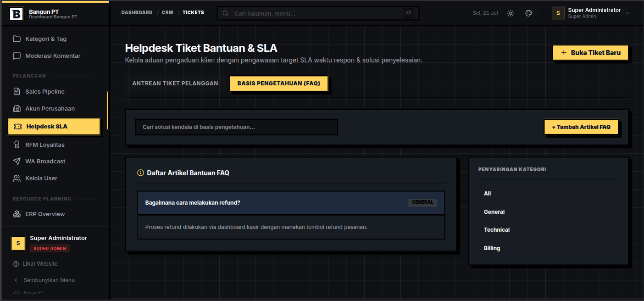Switch to Antrean Tiket Pelanggan tab

[175, 84]
